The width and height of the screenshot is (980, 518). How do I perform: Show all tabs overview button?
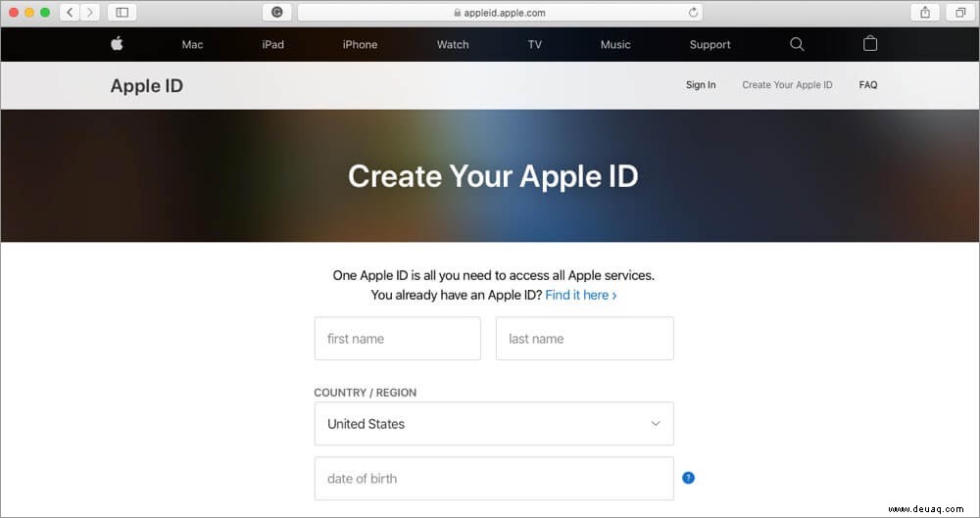click(960, 12)
